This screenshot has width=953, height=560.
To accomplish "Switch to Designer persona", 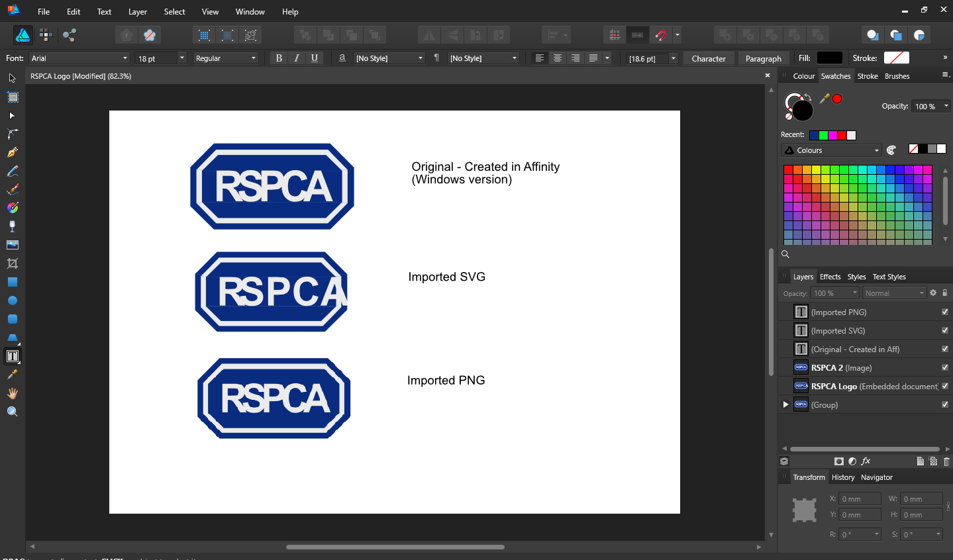I will click(23, 35).
